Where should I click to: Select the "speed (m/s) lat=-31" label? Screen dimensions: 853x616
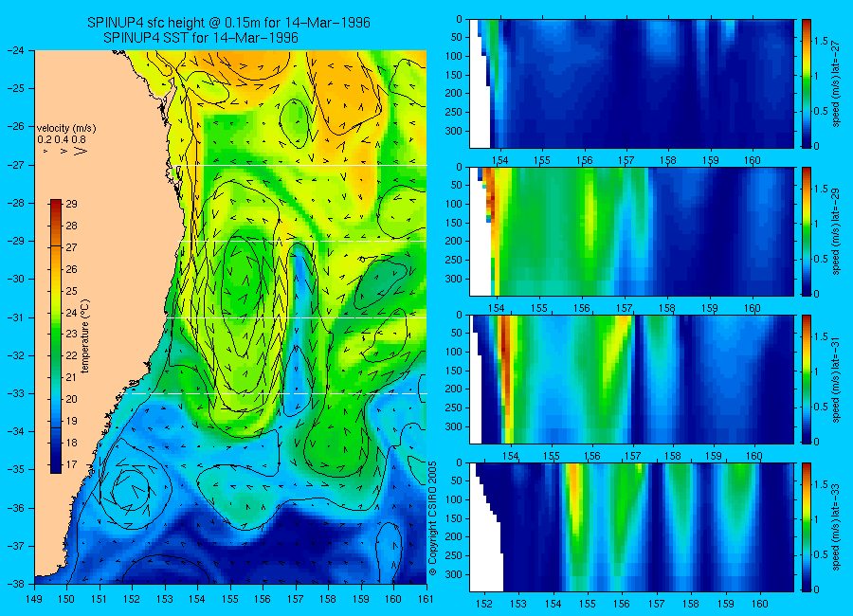837,379
